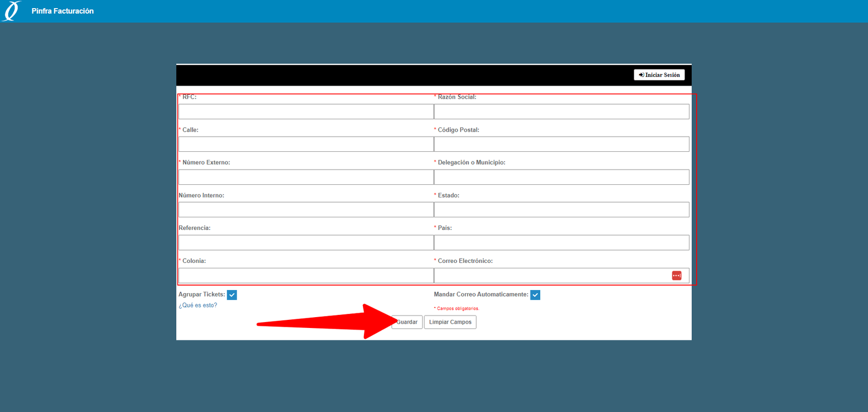Click the Delegación o Municipio label
Image resolution: width=868 pixels, height=412 pixels.
point(471,163)
